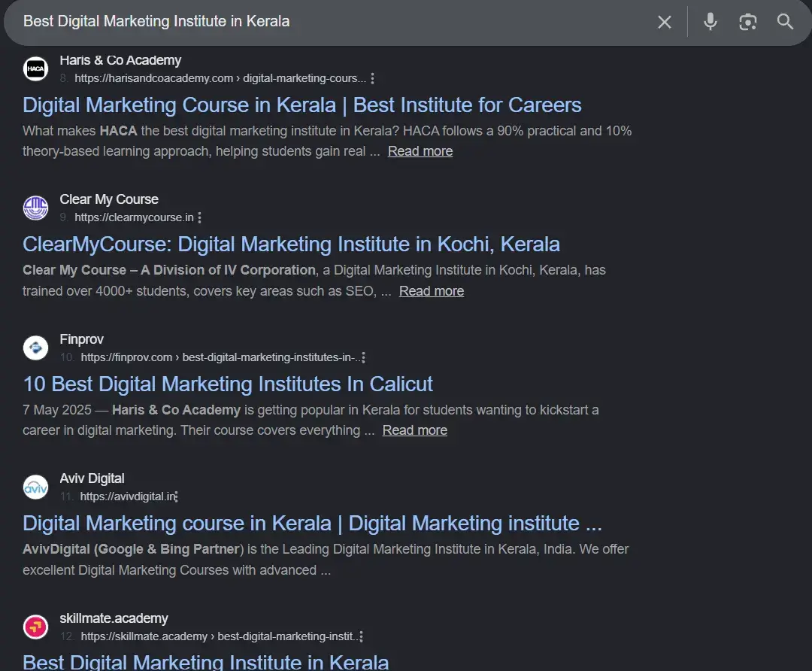
Task: Open Aviv's 'Digital Marketing course in Kerala' result
Action: tap(312, 524)
